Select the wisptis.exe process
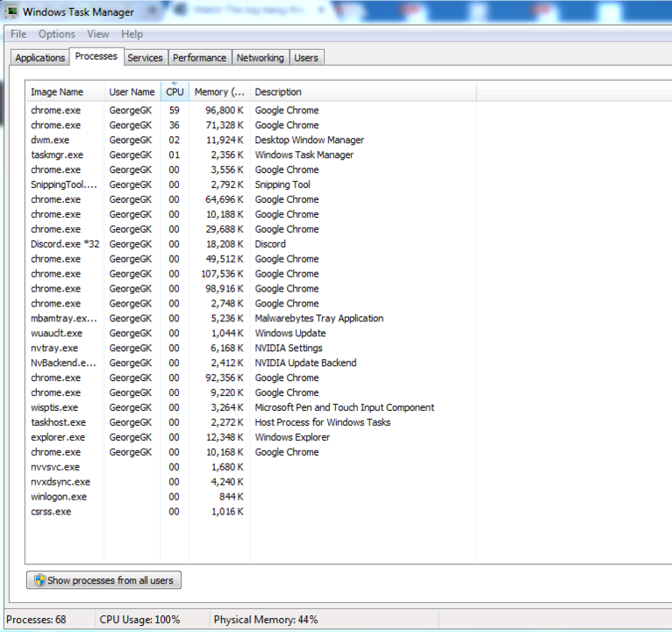This screenshot has height=632, width=672. [251, 407]
